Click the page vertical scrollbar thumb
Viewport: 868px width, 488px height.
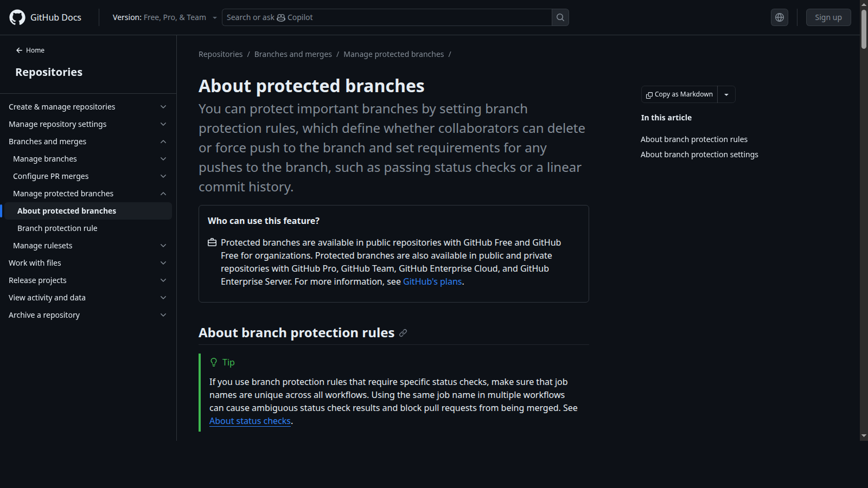click(864, 28)
